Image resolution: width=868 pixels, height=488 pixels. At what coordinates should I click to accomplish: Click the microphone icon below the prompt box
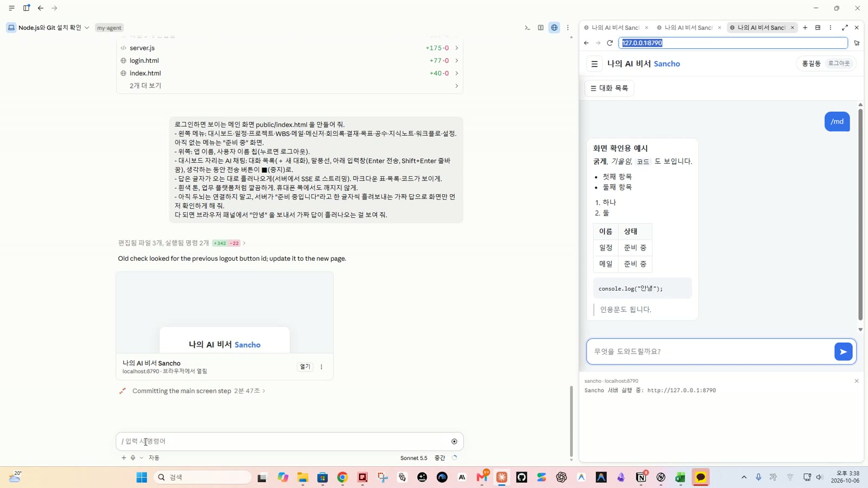click(133, 458)
